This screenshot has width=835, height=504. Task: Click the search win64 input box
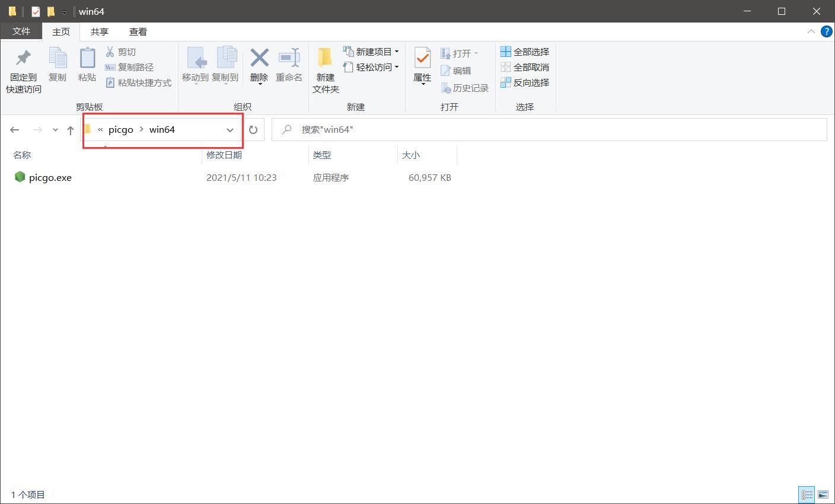coord(549,130)
